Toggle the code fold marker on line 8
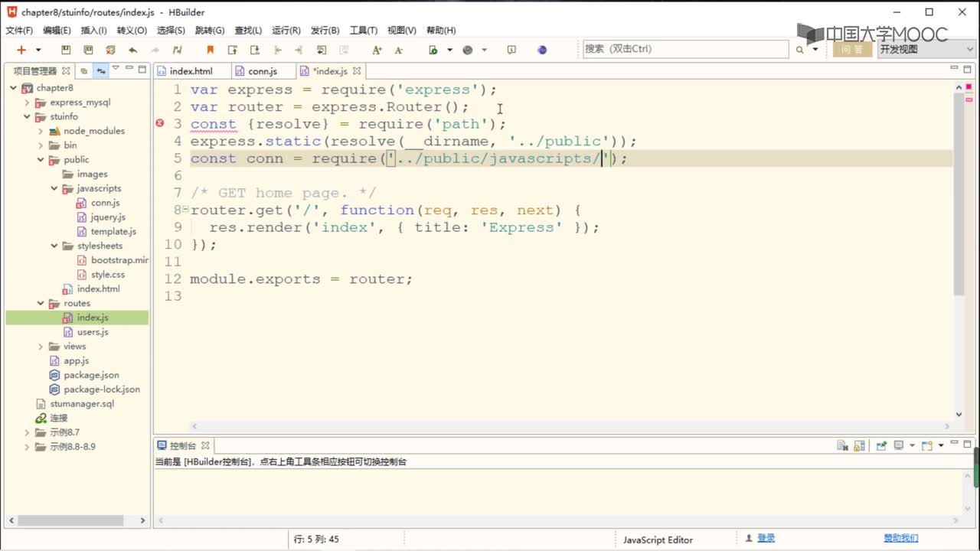The height and width of the screenshot is (551, 980). coord(185,208)
